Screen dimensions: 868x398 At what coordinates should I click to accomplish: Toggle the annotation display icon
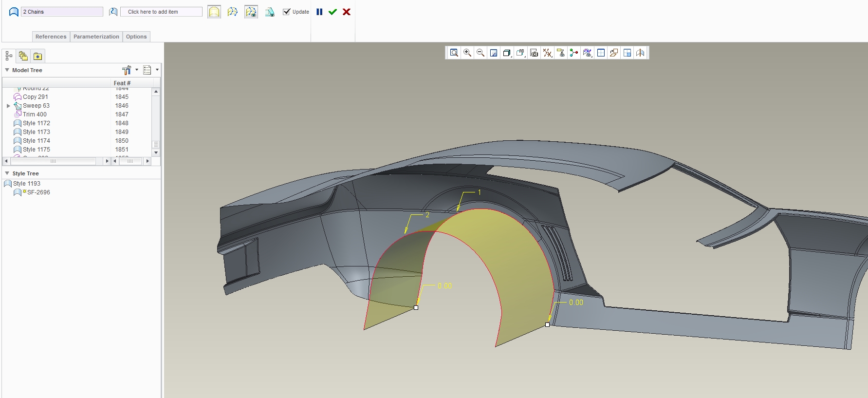click(x=561, y=53)
